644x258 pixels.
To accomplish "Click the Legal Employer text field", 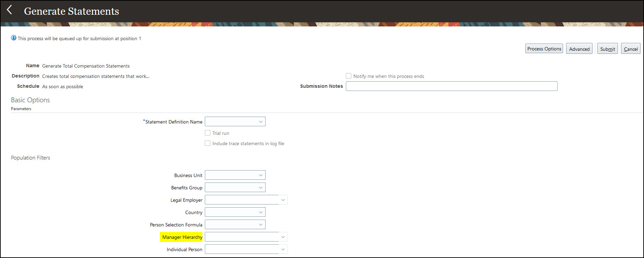I will pyautogui.click(x=242, y=200).
